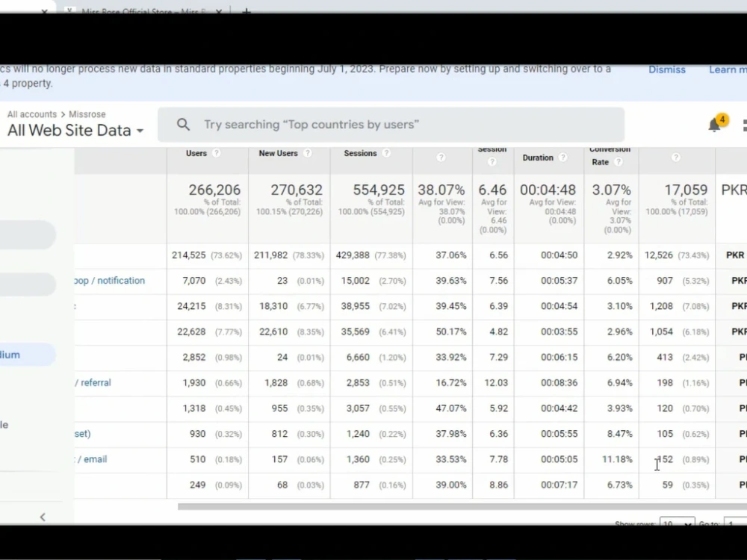The height and width of the screenshot is (560, 747).
Task: Sort by the Users column header
Action: tap(196, 153)
